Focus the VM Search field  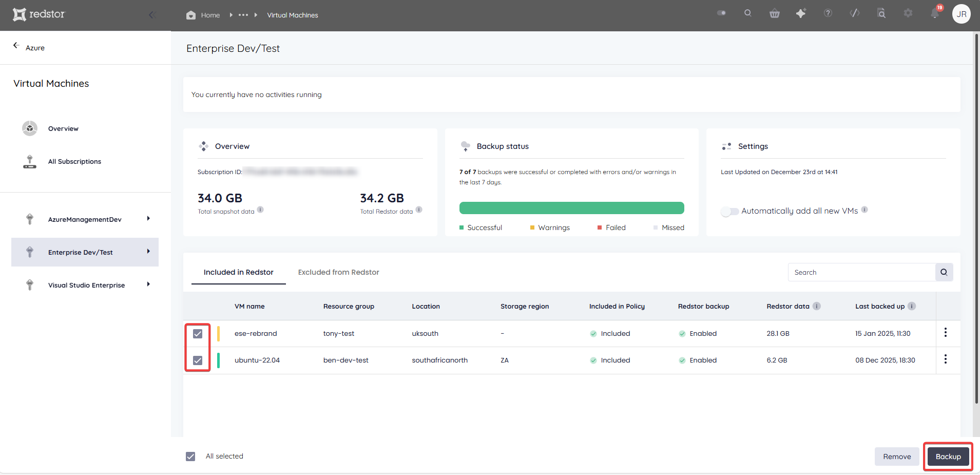tap(861, 272)
